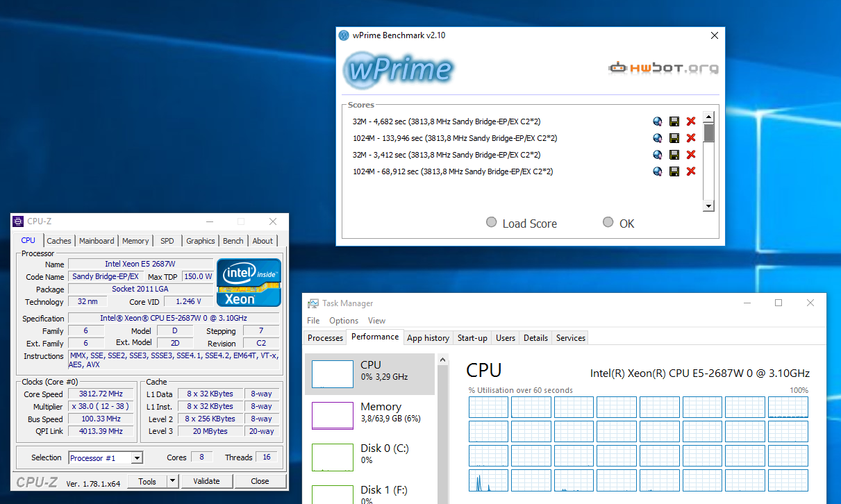Viewport: 841px width, 504px height.
Task: Click the Level 3 20 MBytes value
Action: (x=210, y=431)
